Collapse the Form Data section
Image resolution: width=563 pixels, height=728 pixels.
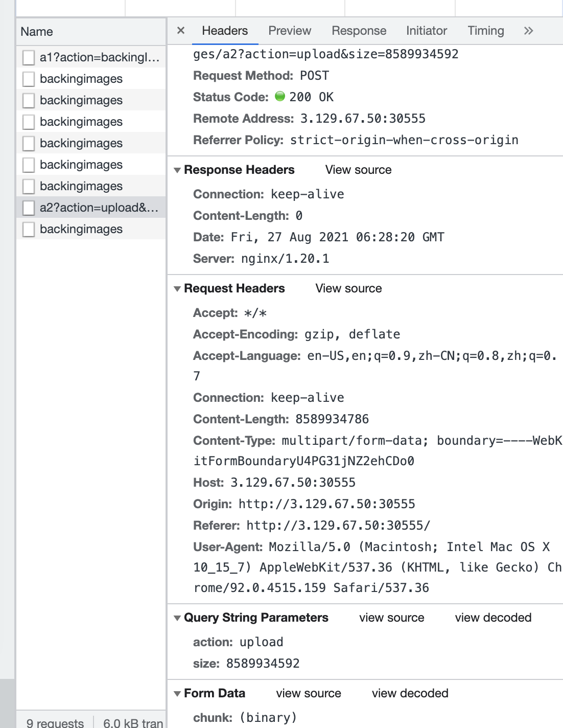tap(177, 693)
